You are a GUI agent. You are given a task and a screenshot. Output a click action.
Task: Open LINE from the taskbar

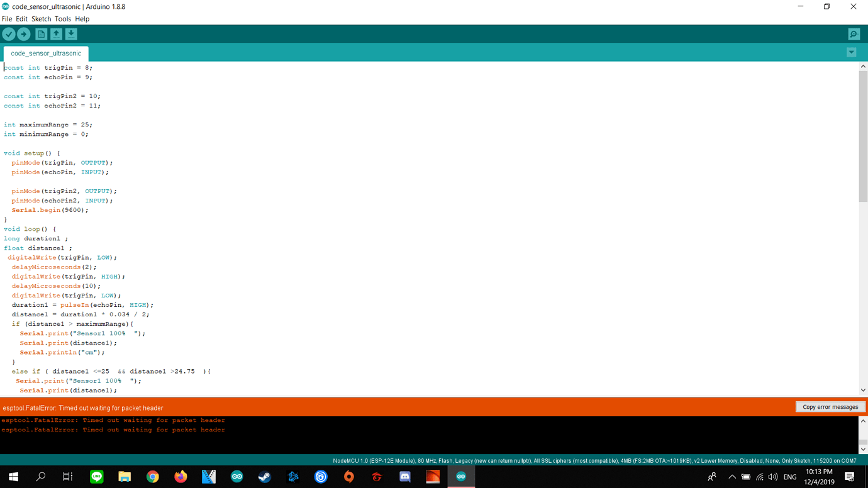pyautogui.click(x=97, y=477)
